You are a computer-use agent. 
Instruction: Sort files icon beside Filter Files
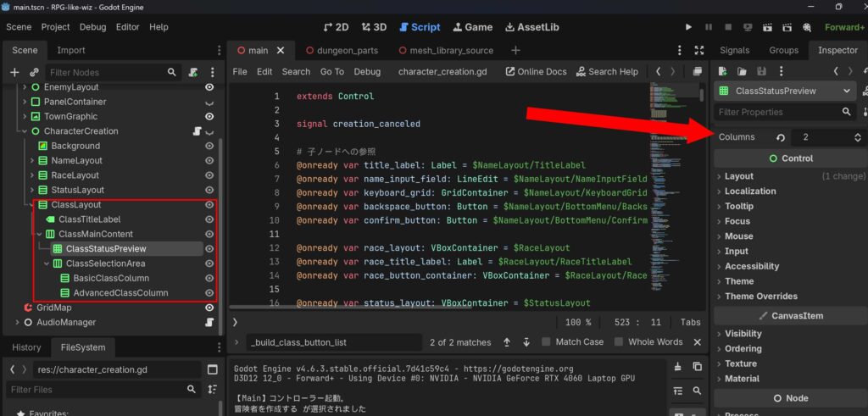coord(213,390)
